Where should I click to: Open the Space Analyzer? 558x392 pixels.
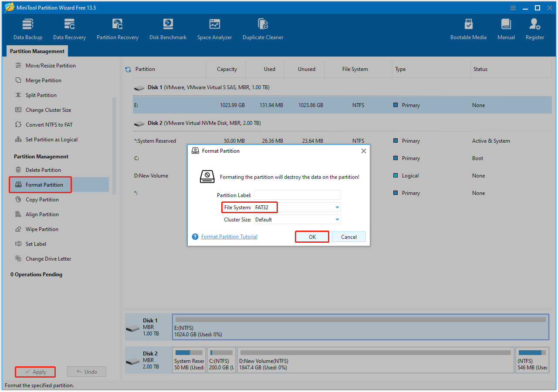click(214, 28)
